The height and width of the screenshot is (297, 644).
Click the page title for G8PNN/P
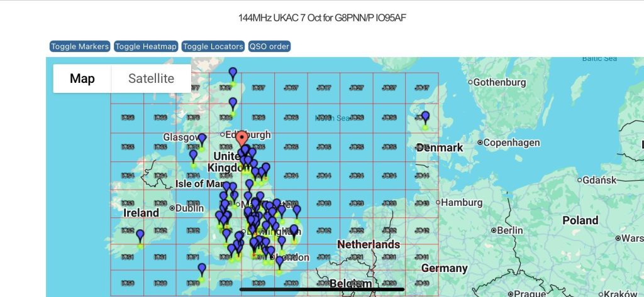pyautogui.click(x=322, y=17)
